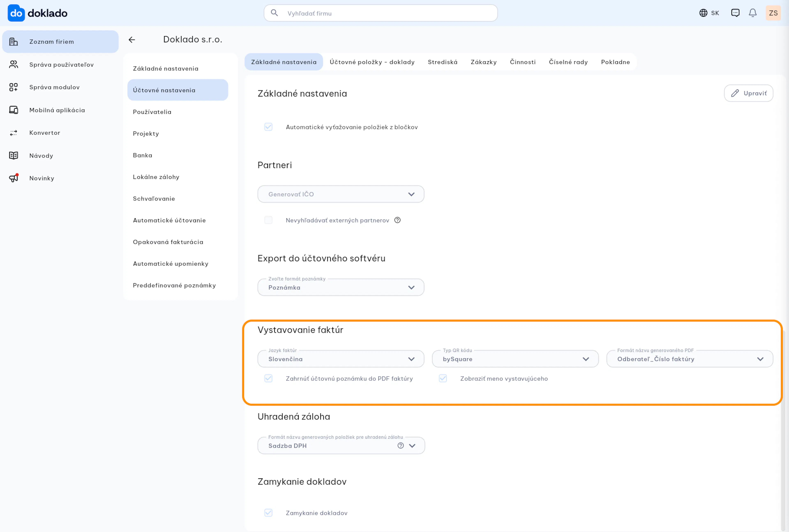Viewport: 789px width, 532px height.
Task: Open Používatelia in the company submenu
Action: [178, 112]
